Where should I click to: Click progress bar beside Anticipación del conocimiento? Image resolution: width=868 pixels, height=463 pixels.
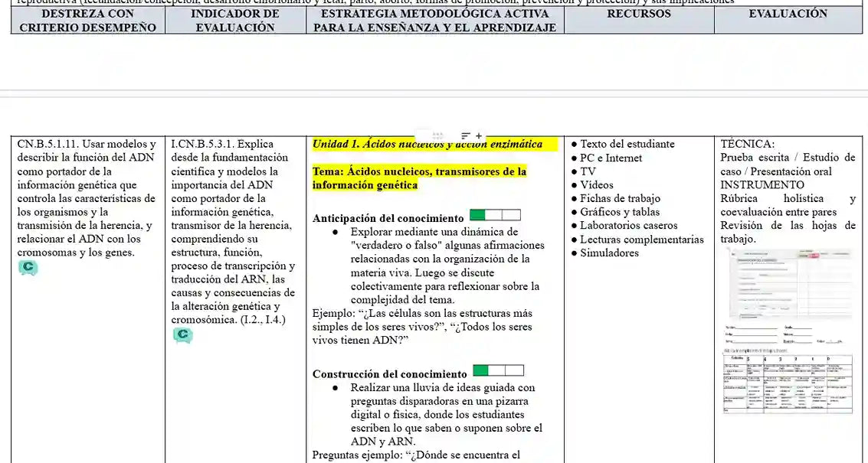pos(494,215)
